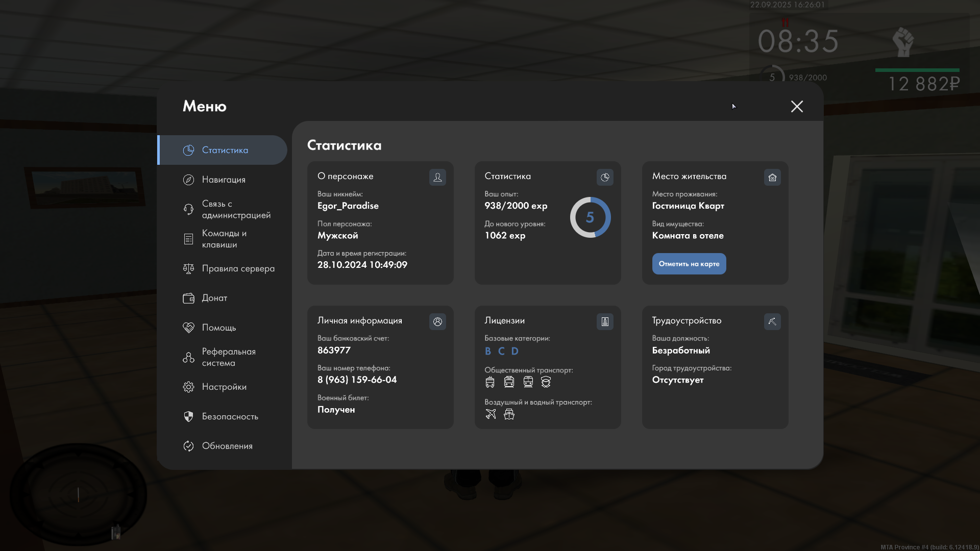Click house icon in Место жительства card
This screenshot has height=551, width=980.
pos(772,177)
